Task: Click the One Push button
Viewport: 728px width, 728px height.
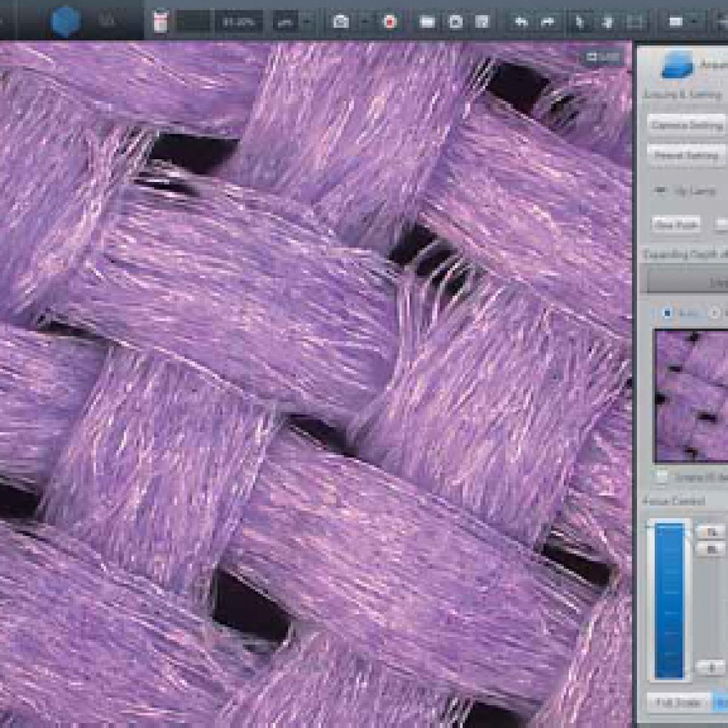Action: (677, 225)
